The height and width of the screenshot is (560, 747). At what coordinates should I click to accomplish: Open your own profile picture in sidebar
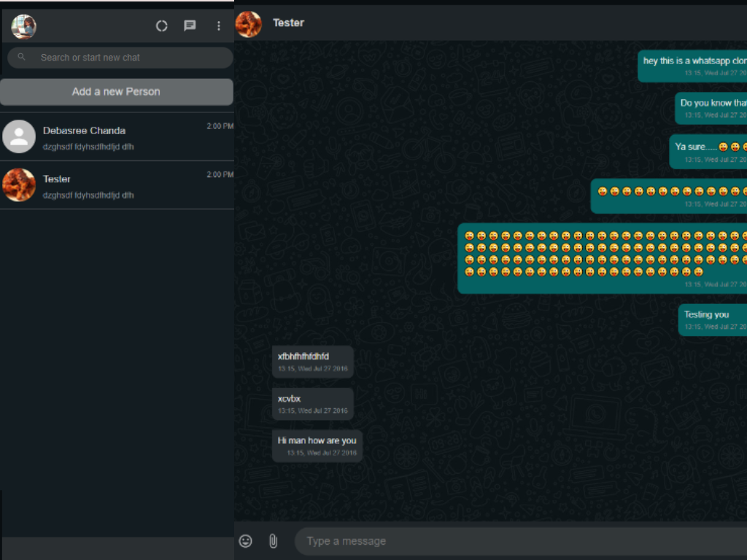[x=23, y=26]
